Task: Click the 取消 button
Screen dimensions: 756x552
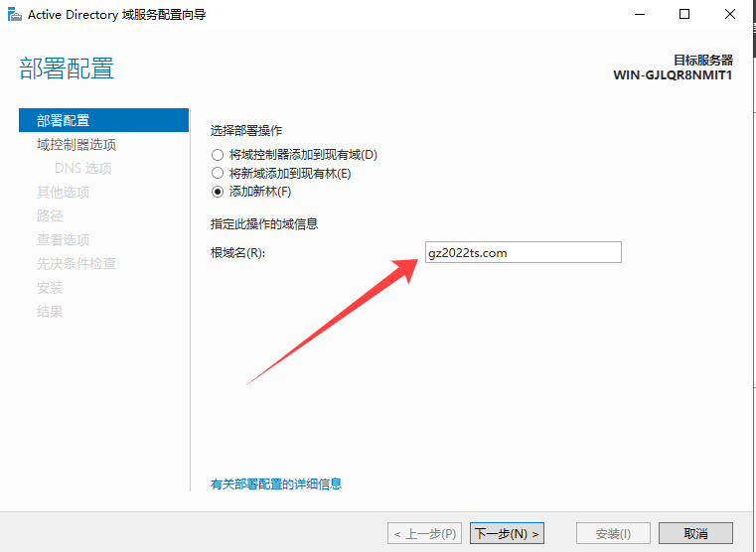Action: coord(695,534)
